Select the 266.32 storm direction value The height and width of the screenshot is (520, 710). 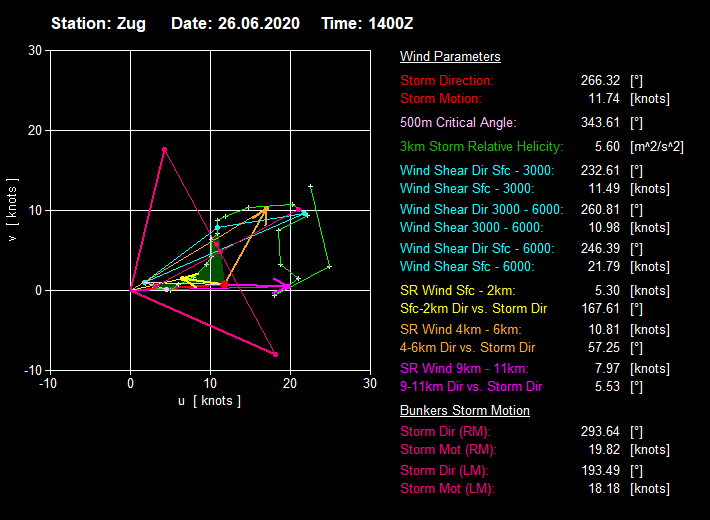coord(600,81)
